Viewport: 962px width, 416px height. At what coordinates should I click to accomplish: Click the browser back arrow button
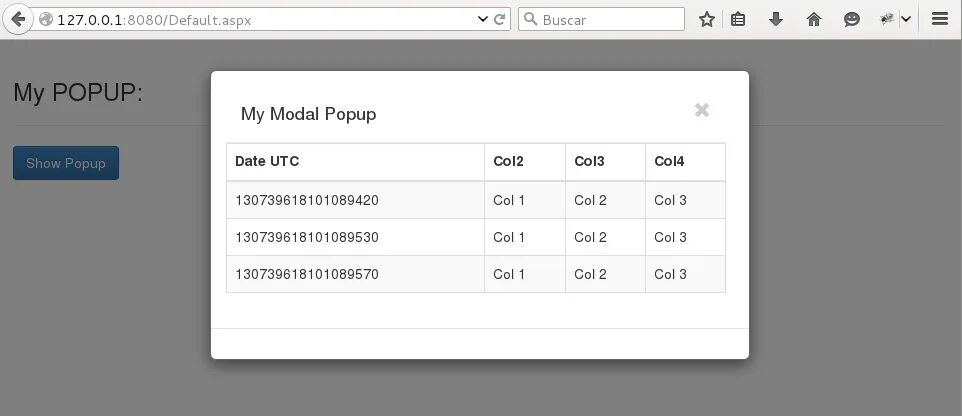click(17, 19)
